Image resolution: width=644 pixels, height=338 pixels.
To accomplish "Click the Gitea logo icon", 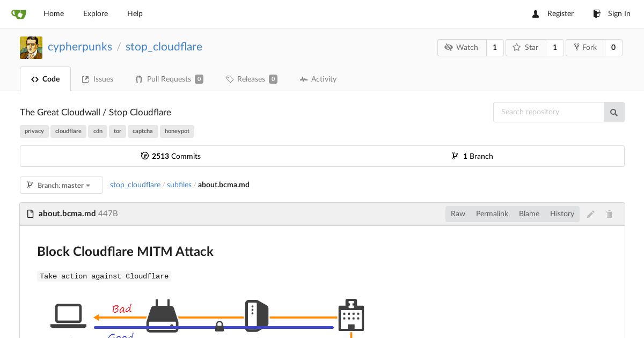I will (x=19, y=14).
